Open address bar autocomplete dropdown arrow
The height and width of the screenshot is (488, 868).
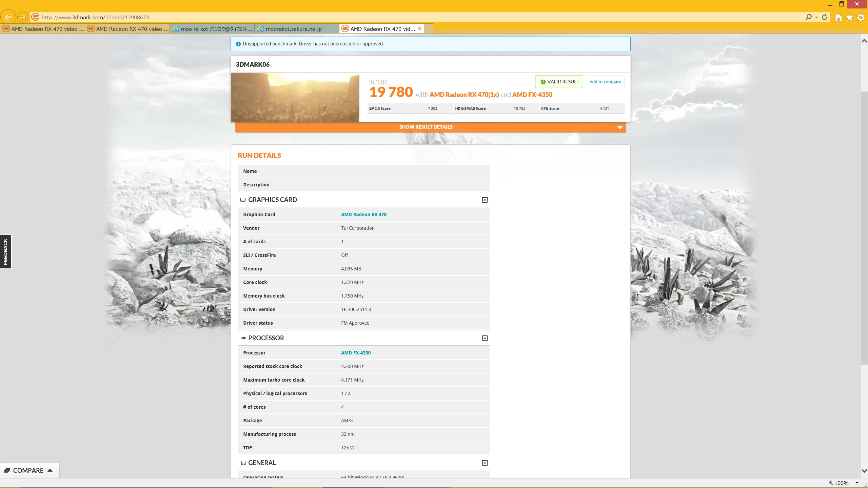coord(816,17)
